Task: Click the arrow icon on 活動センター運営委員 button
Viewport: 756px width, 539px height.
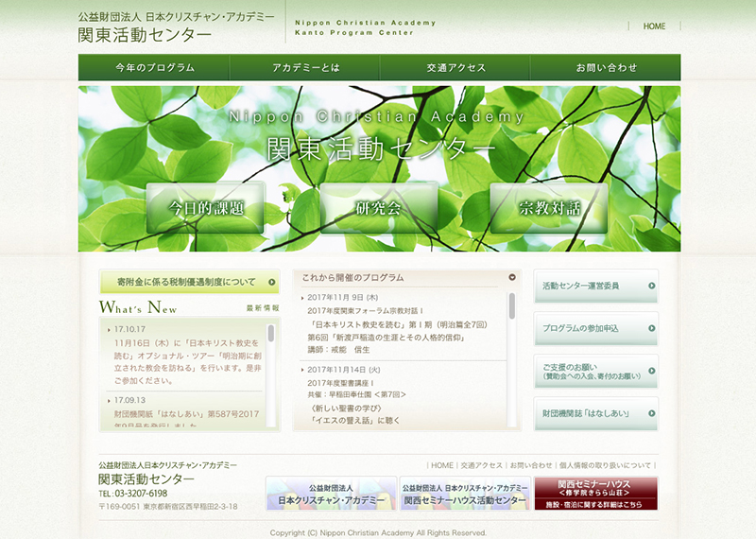Action: pos(651,286)
